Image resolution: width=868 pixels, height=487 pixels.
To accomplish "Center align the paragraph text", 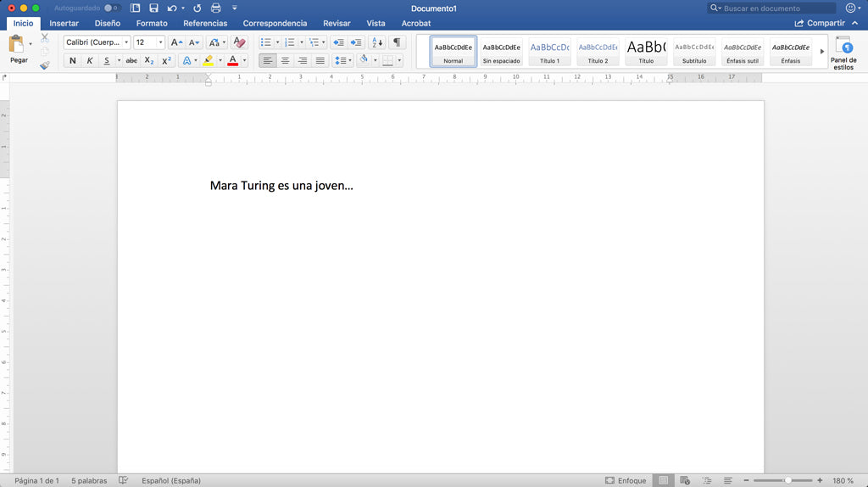I will tap(285, 60).
